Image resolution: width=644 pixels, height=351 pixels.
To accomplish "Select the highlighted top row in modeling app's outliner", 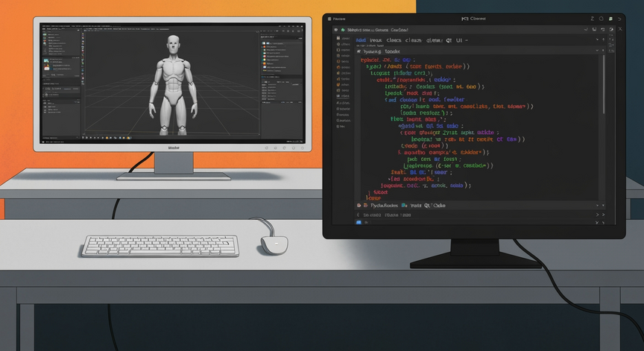I will coord(282,43).
